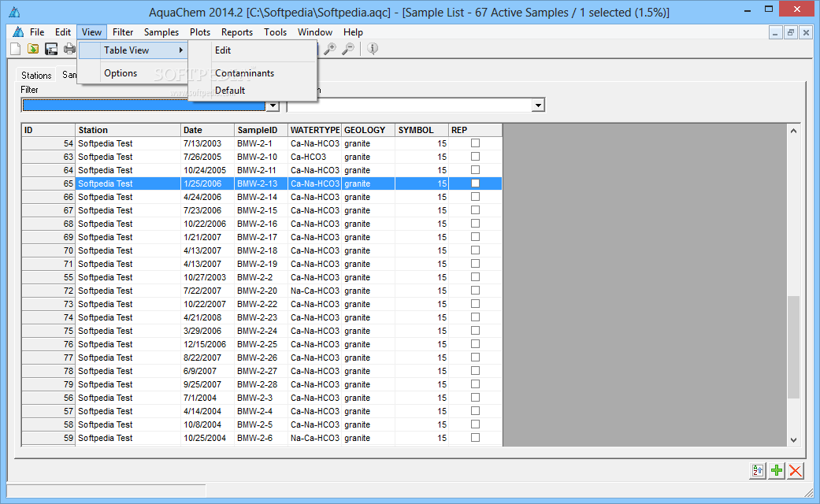Click the A-Z sort button
The width and height of the screenshot is (820, 504).
(x=757, y=471)
